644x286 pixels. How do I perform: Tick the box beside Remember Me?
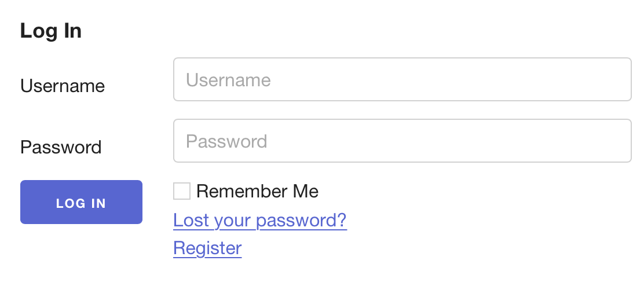182,191
